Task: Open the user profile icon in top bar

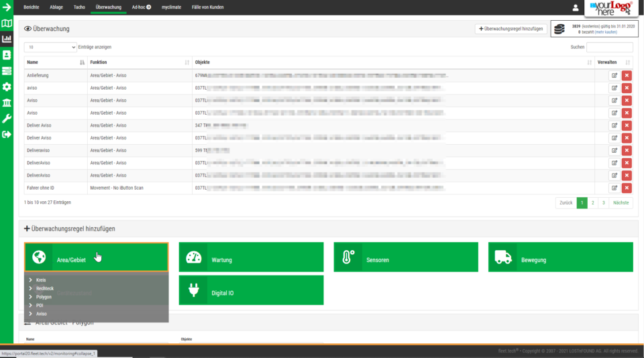Action: (x=575, y=7)
